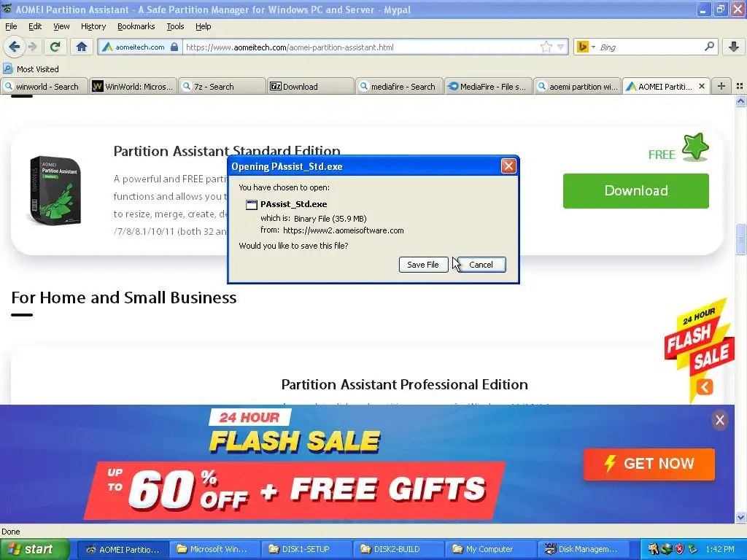
Task: Go to the browser home page
Action: (x=82, y=47)
